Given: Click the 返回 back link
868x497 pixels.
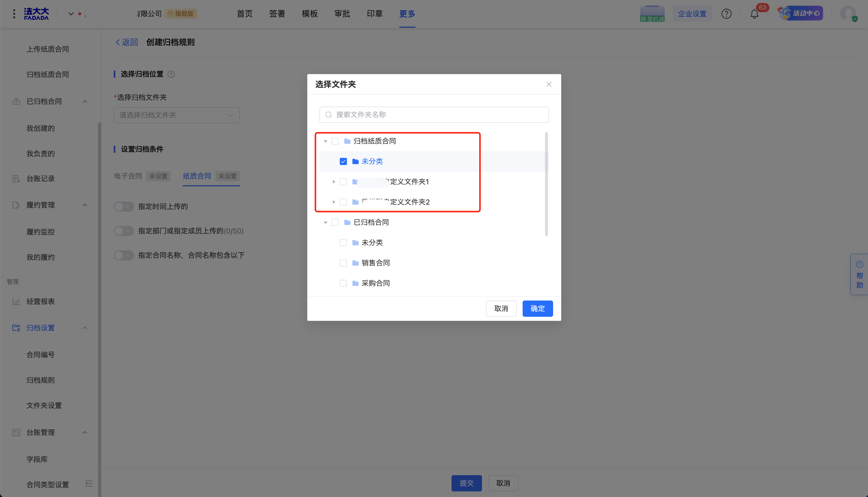Looking at the screenshot, I should 127,42.
